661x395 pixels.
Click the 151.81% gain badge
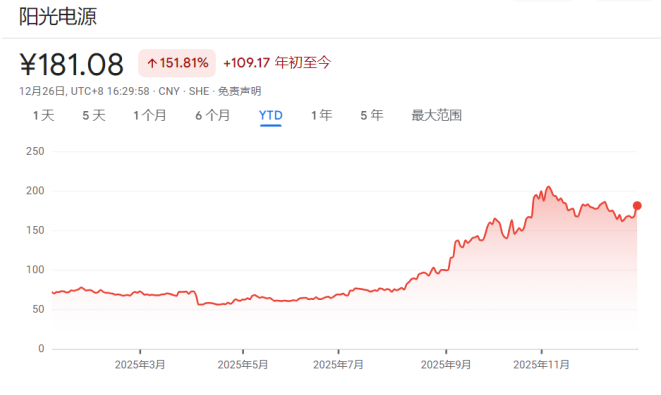pos(177,63)
